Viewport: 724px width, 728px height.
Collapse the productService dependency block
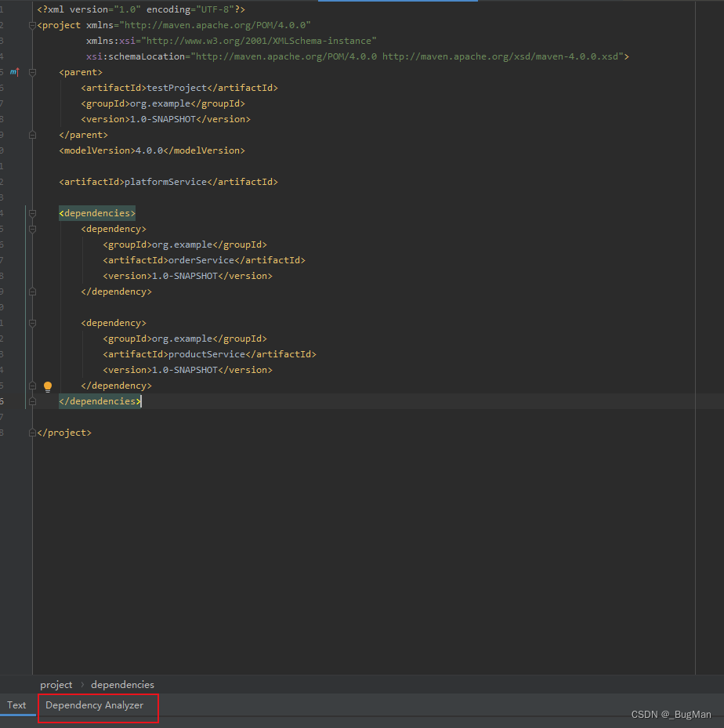[31, 322]
